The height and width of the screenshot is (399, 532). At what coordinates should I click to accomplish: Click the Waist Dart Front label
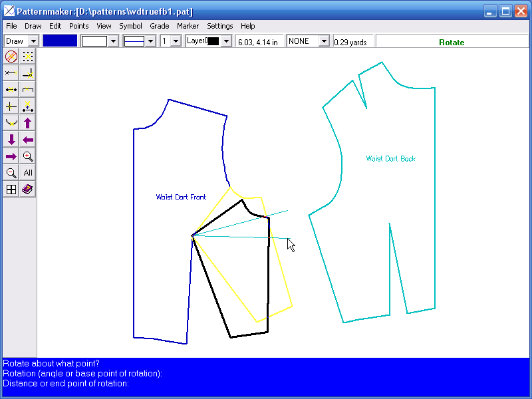(181, 197)
